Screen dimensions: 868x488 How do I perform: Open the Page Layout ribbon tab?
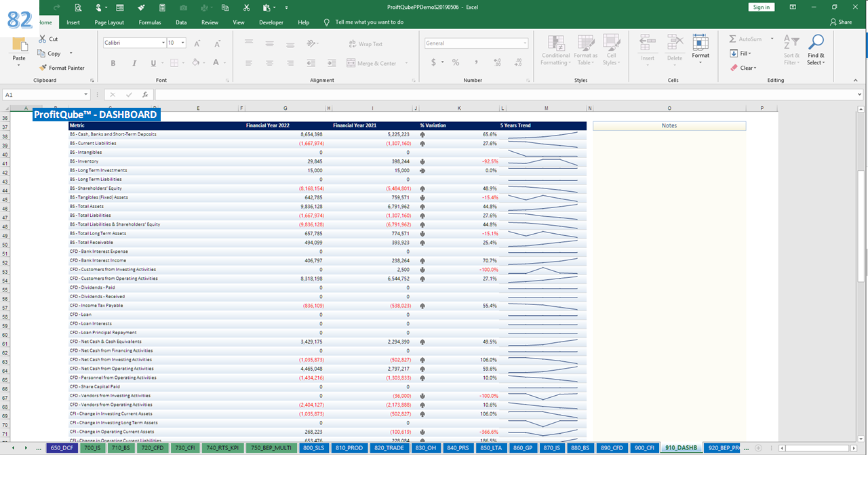[109, 22]
